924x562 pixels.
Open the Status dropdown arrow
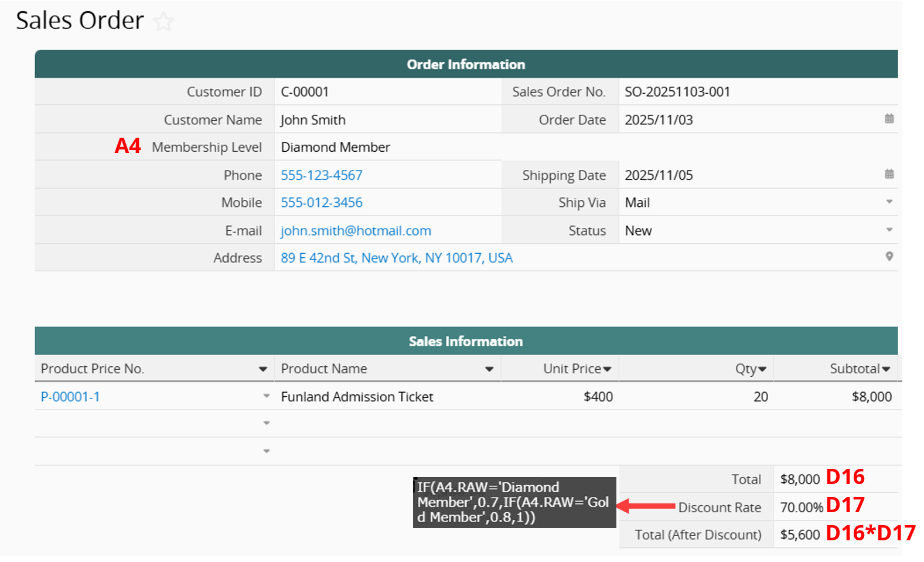(x=889, y=230)
